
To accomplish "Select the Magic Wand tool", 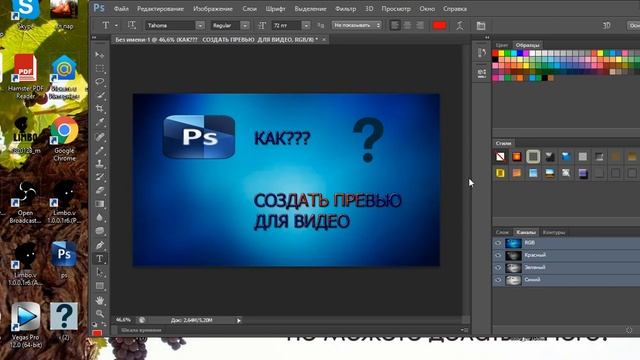I will coord(100,96).
